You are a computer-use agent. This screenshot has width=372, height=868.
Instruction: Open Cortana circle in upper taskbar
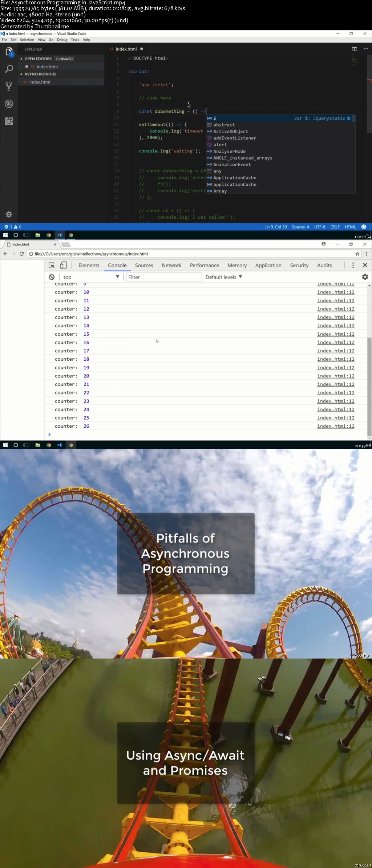[16, 235]
